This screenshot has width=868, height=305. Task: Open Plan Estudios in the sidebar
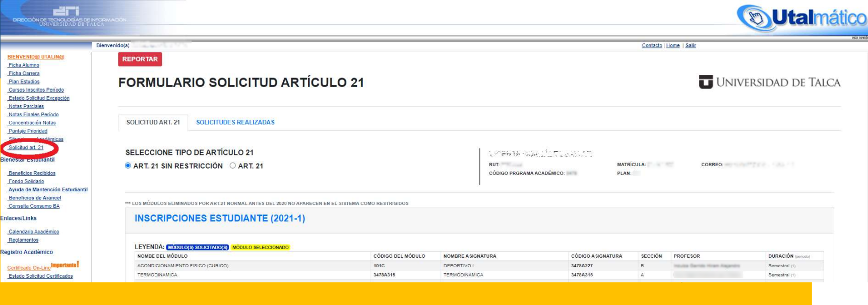pyautogui.click(x=24, y=82)
